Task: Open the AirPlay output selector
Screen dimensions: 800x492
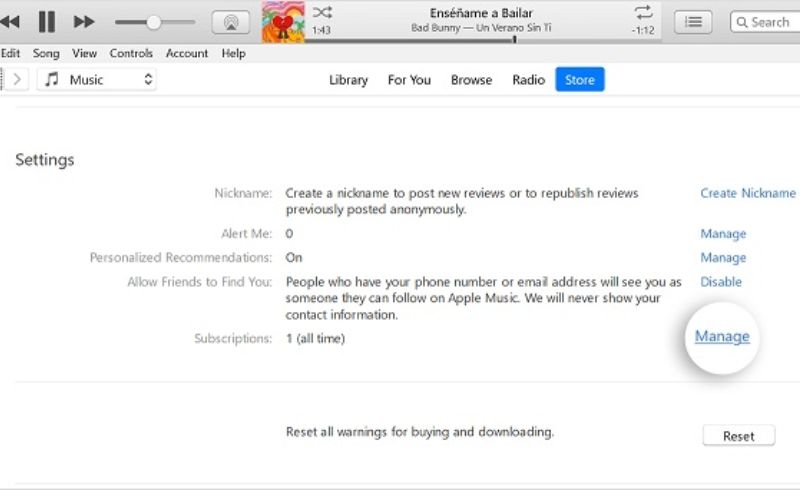Action: (x=231, y=22)
